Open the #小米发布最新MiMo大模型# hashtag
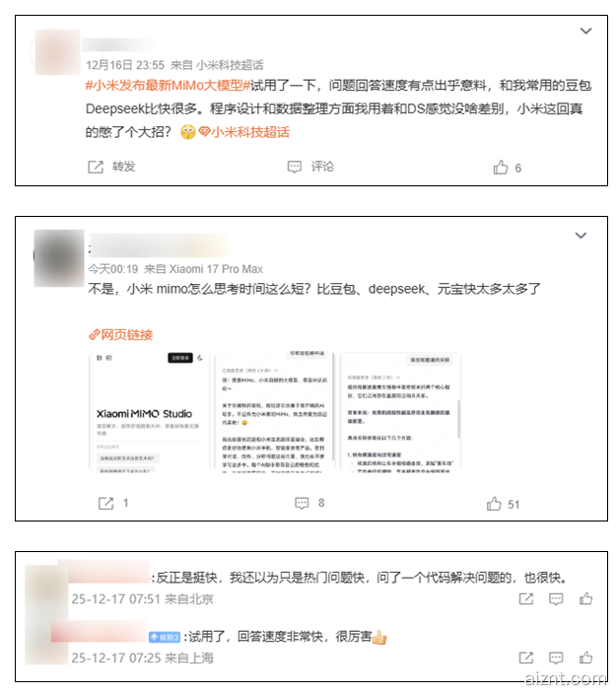The width and height of the screenshot is (616, 695). [168, 85]
